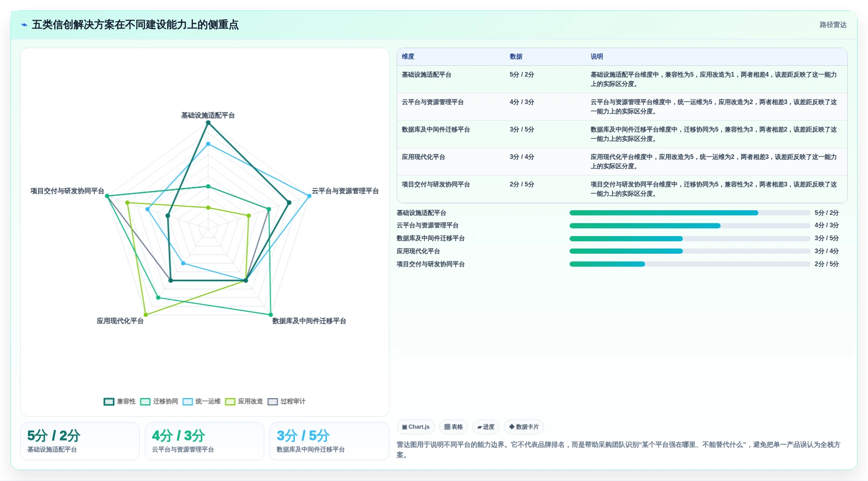Click the 进度 tag

(x=486, y=427)
